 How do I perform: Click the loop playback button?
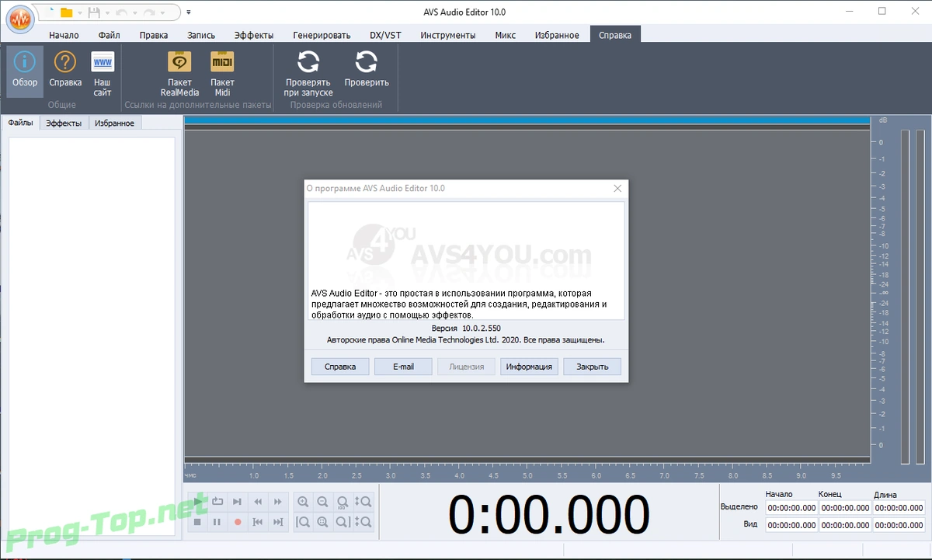[217, 502]
